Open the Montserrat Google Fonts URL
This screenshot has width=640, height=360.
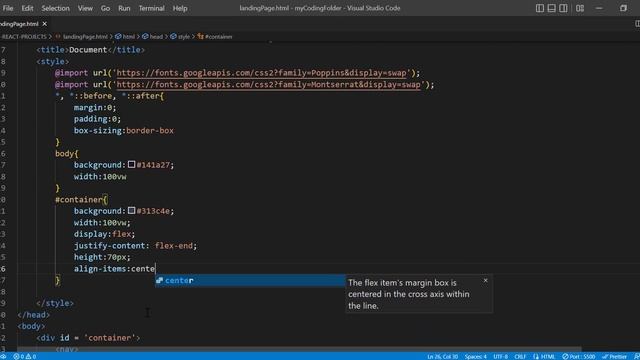(269, 85)
